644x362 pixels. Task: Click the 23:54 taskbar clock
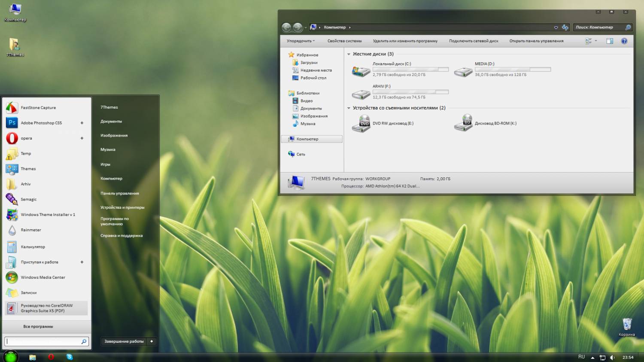click(628, 357)
